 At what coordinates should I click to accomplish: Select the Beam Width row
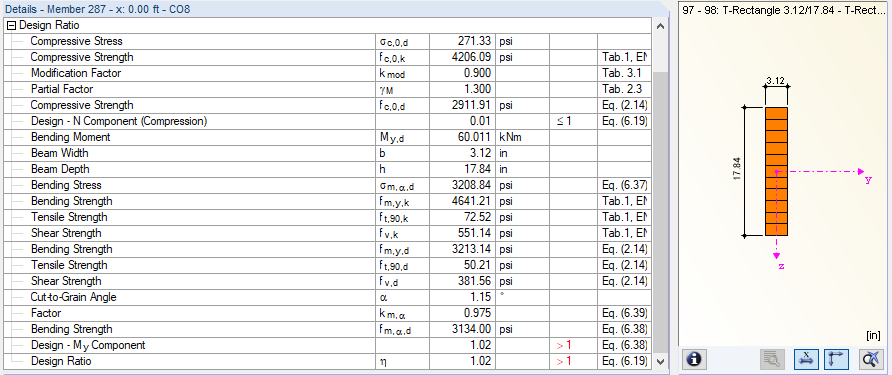pos(327,153)
